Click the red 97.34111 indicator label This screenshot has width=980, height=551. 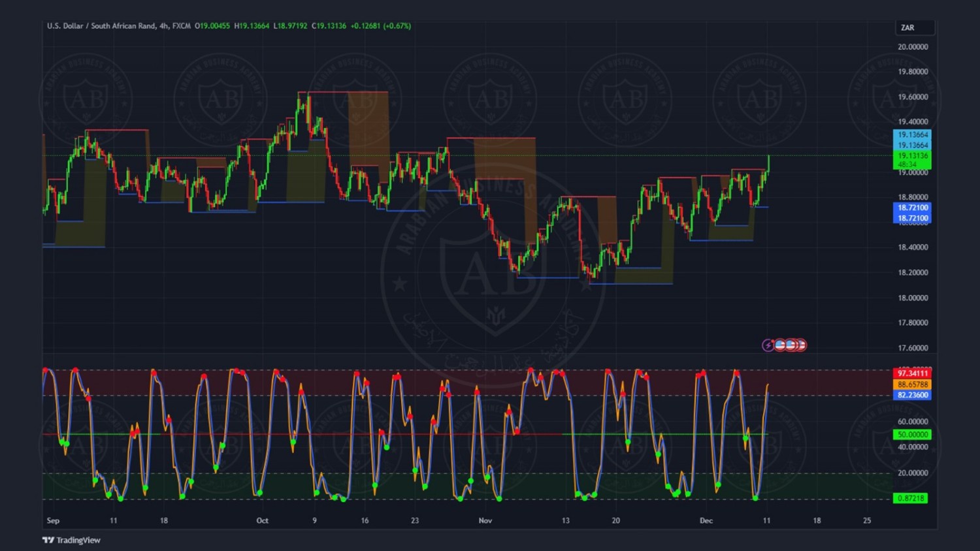912,373
